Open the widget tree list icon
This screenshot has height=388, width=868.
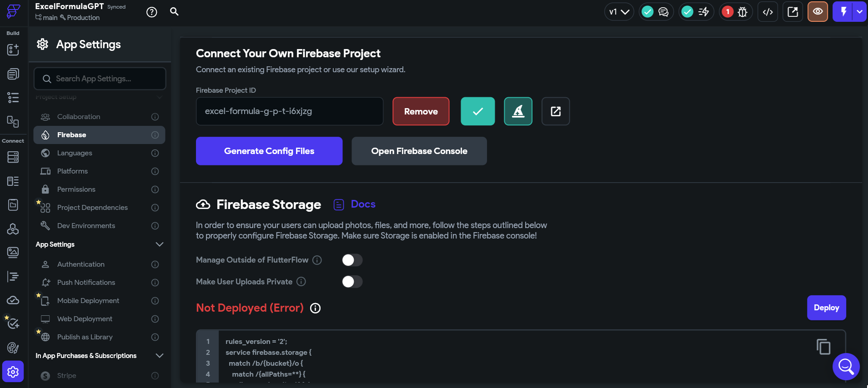[13, 98]
